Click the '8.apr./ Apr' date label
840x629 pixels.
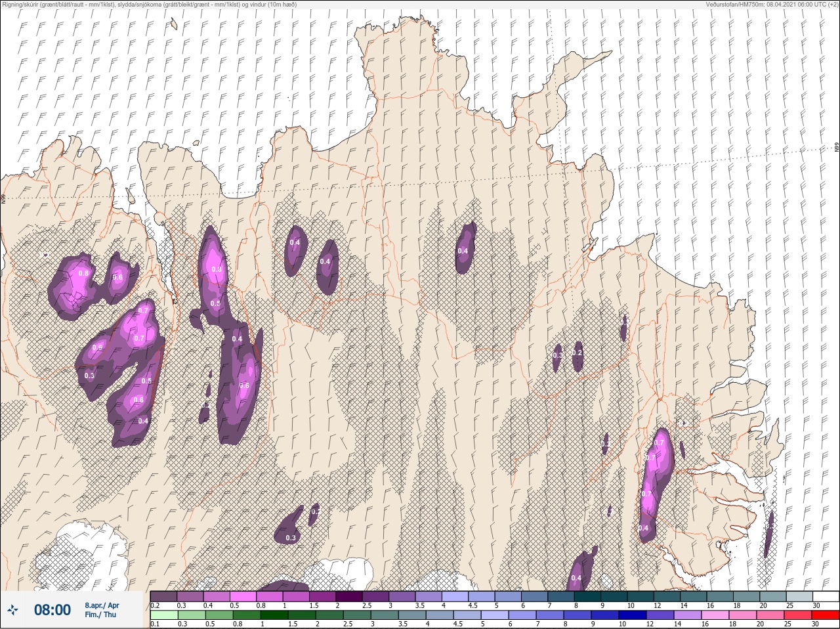pyautogui.click(x=102, y=605)
